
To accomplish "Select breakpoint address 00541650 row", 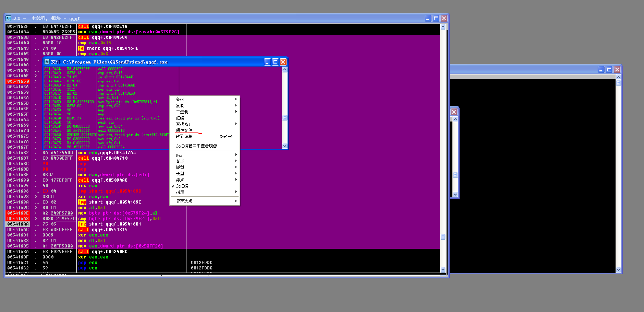I will (18, 81).
